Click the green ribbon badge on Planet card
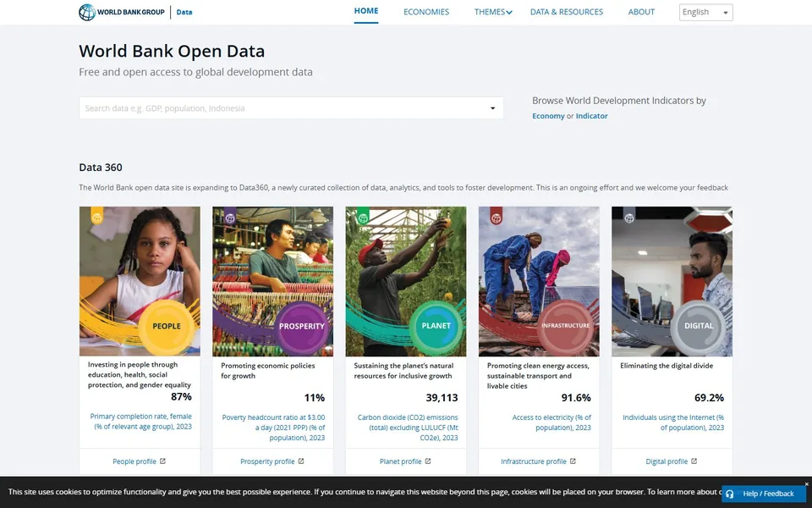 [363, 216]
